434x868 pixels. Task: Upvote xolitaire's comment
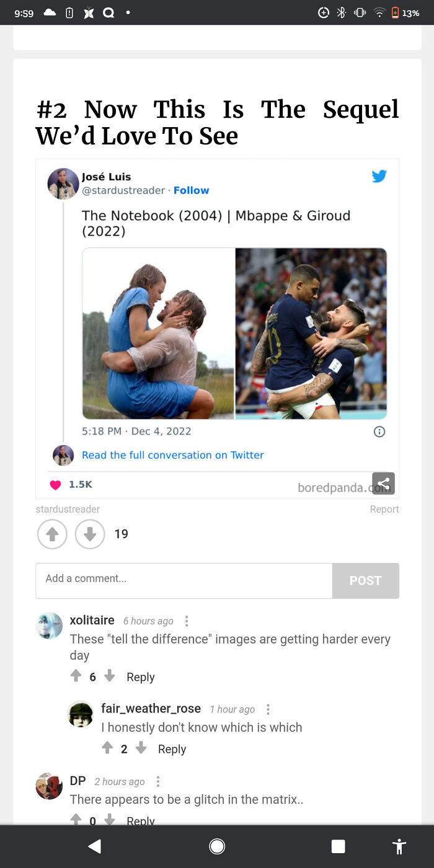pos(76,676)
